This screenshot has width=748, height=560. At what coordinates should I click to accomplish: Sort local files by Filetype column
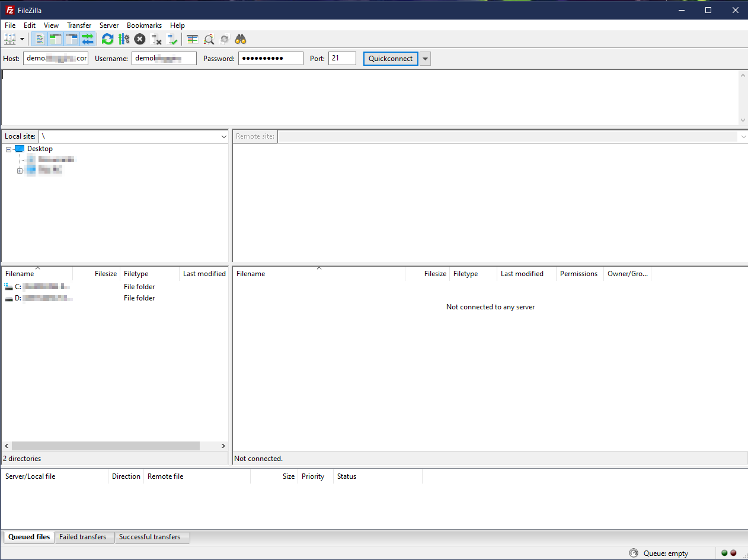(x=149, y=274)
